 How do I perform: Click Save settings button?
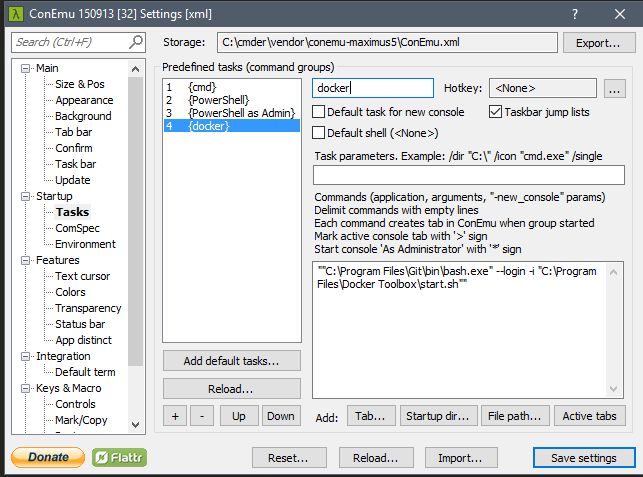pyautogui.click(x=584, y=457)
